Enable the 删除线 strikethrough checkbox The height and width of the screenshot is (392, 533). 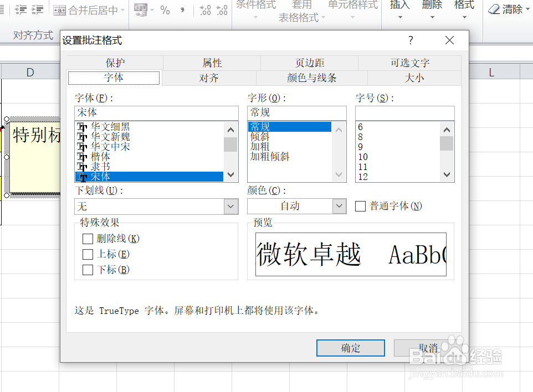[x=88, y=239]
